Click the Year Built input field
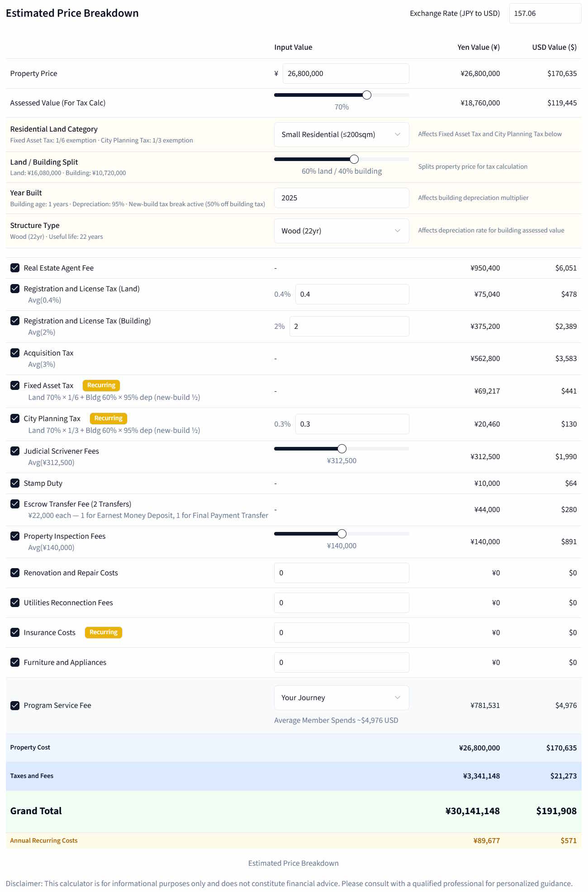588x892 pixels. [x=341, y=198]
